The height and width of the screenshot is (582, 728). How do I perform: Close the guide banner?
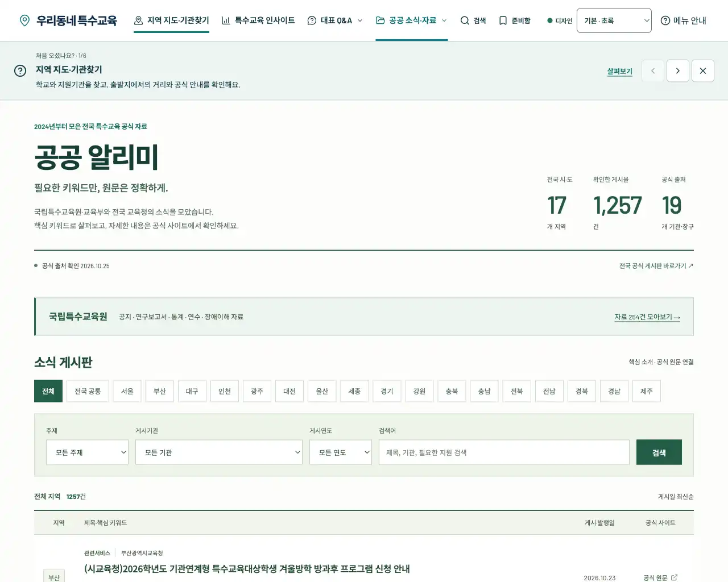[x=703, y=71]
